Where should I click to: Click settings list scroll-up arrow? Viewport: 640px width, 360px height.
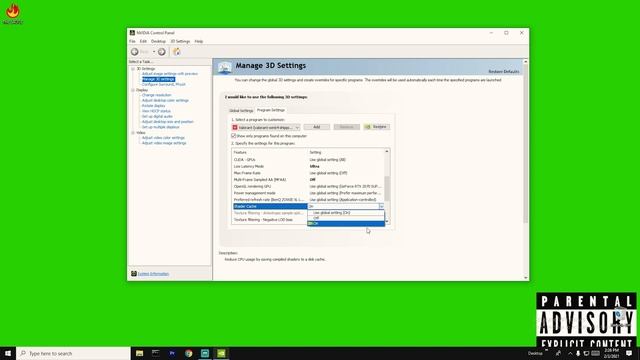click(387, 151)
